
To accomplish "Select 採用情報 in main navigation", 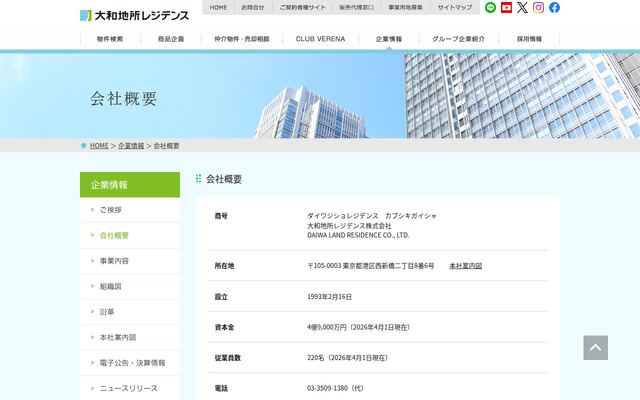I will coord(529,39).
